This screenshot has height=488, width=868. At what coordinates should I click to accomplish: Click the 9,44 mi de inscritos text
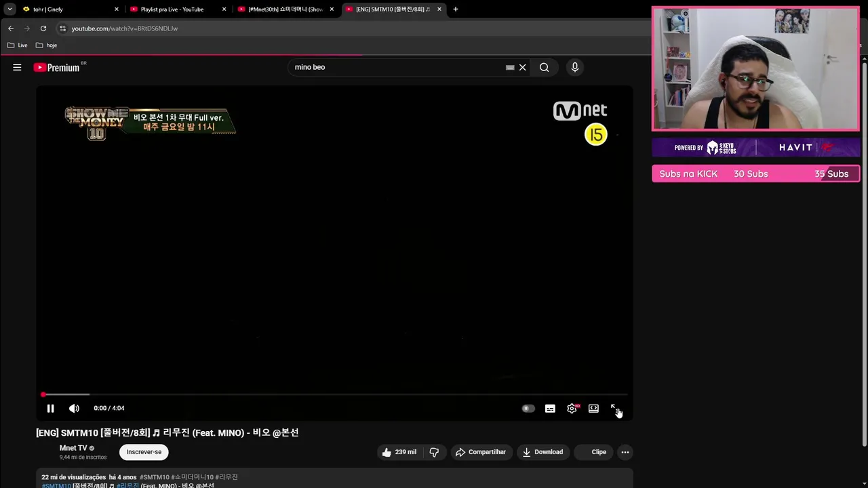(83, 457)
